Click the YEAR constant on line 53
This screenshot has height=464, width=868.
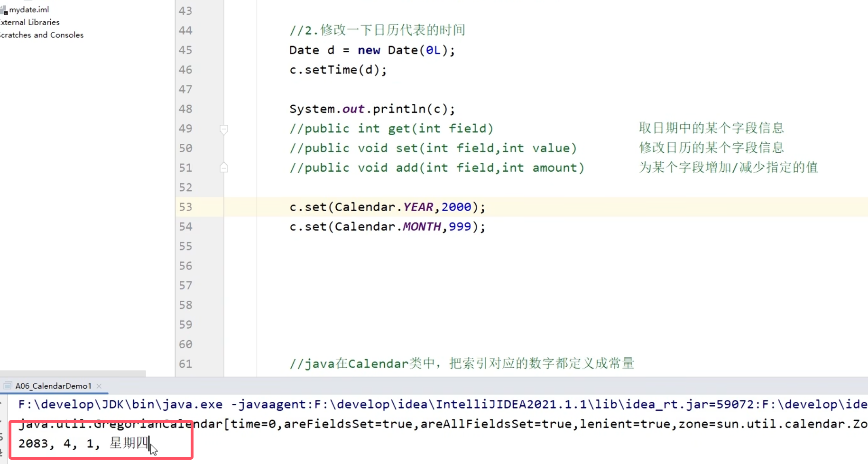[x=418, y=207]
